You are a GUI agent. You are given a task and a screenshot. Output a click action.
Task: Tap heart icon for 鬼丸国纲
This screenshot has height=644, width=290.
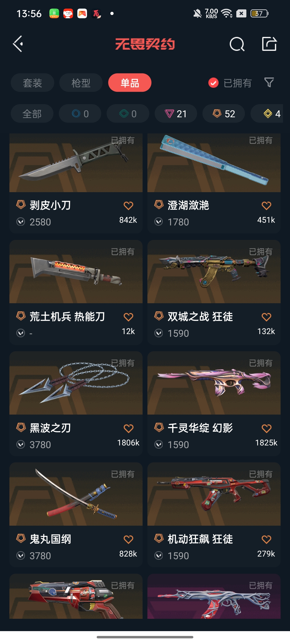pyautogui.click(x=128, y=540)
